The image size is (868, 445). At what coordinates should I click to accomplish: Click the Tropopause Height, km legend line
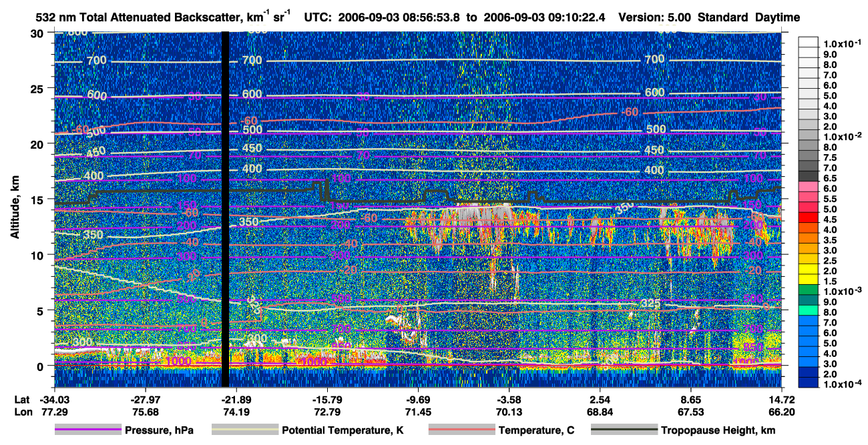point(624,430)
